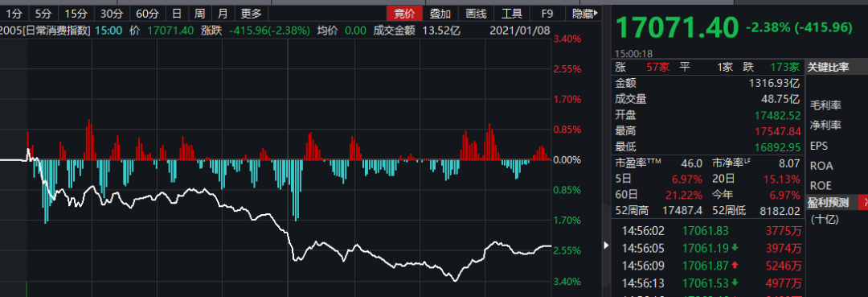Open the 工具 menu
The width and height of the screenshot is (868, 297).
[511, 14]
